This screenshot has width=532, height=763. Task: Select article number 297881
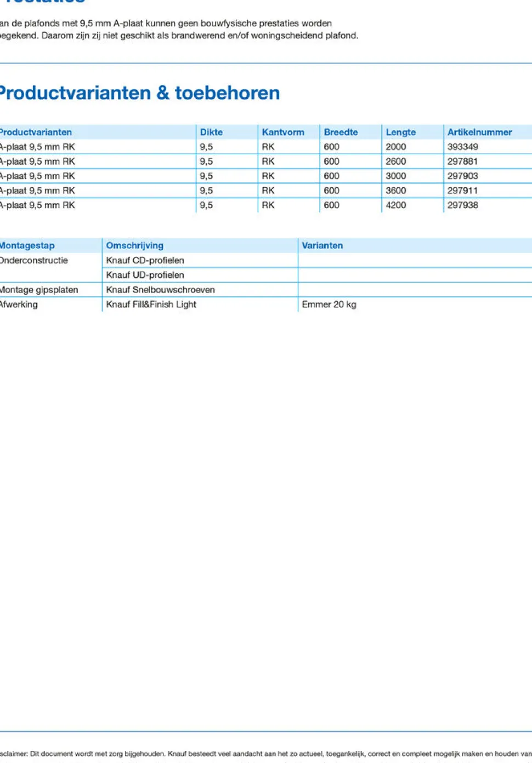coord(462,161)
